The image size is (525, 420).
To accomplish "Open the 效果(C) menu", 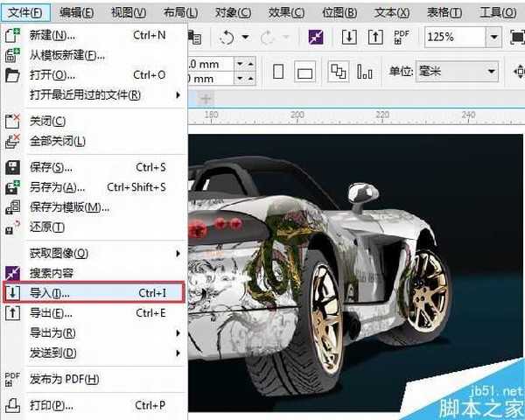I will (x=286, y=13).
